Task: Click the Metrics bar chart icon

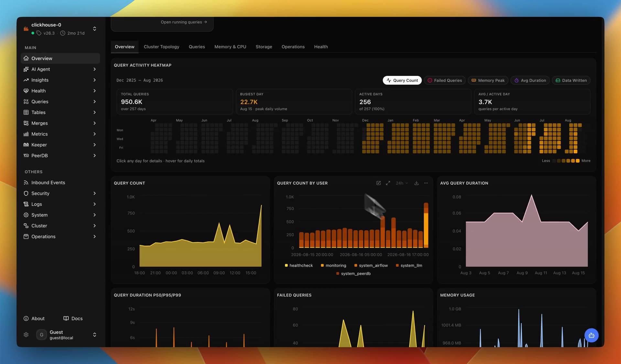Action: [x=26, y=134]
